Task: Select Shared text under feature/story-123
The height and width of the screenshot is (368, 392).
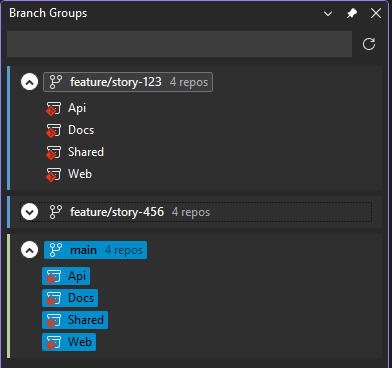Action: pos(86,152)
